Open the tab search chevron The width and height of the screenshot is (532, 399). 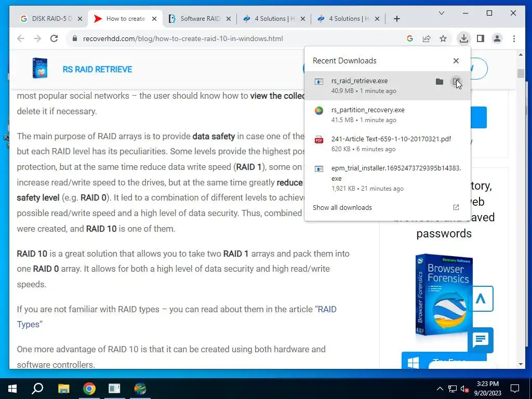coord(442,13)
